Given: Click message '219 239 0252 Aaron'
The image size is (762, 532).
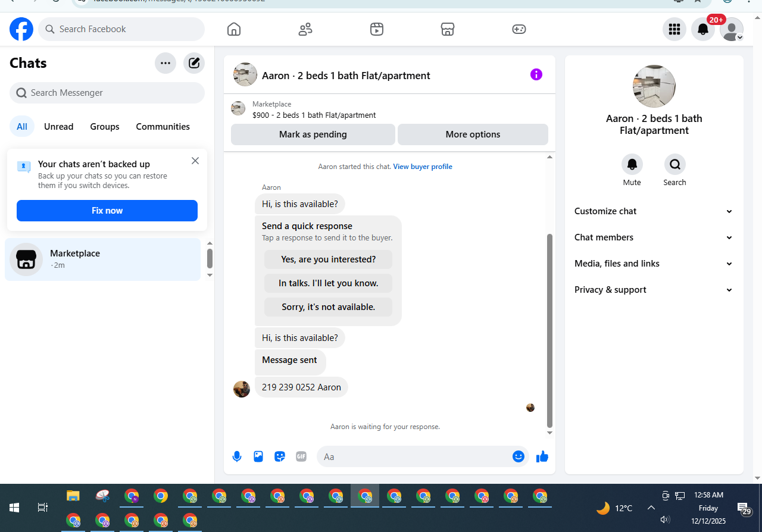Looking at the screenshot, I should (x=301, y=387).
